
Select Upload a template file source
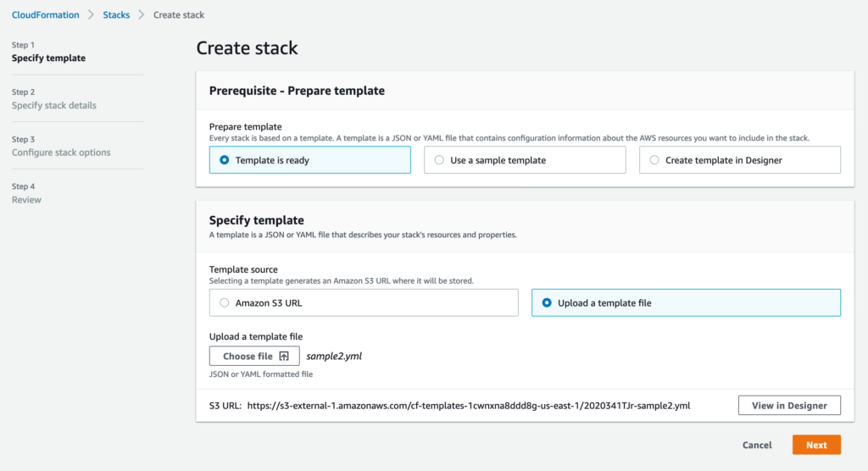[547, 302]
